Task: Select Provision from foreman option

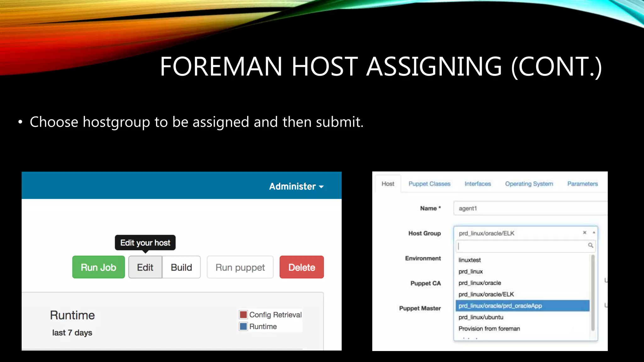Action: click(x=522, y=329)
